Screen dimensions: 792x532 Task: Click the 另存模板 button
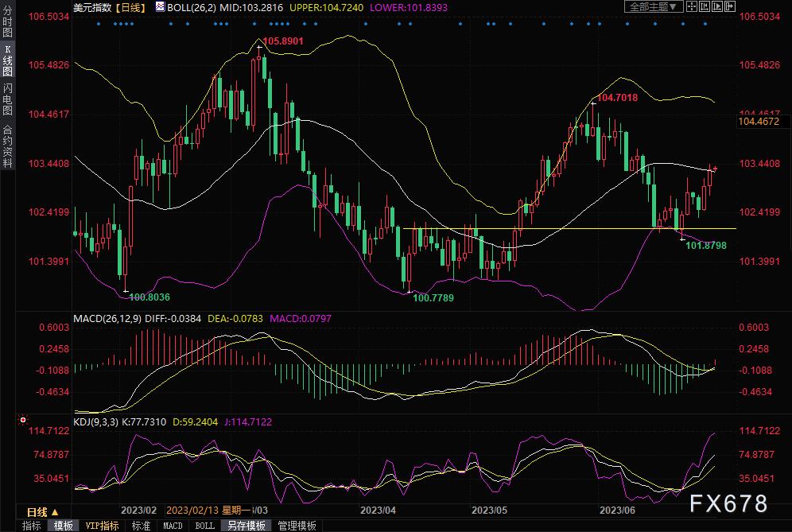pyautogui.click(x=247, y=526)
